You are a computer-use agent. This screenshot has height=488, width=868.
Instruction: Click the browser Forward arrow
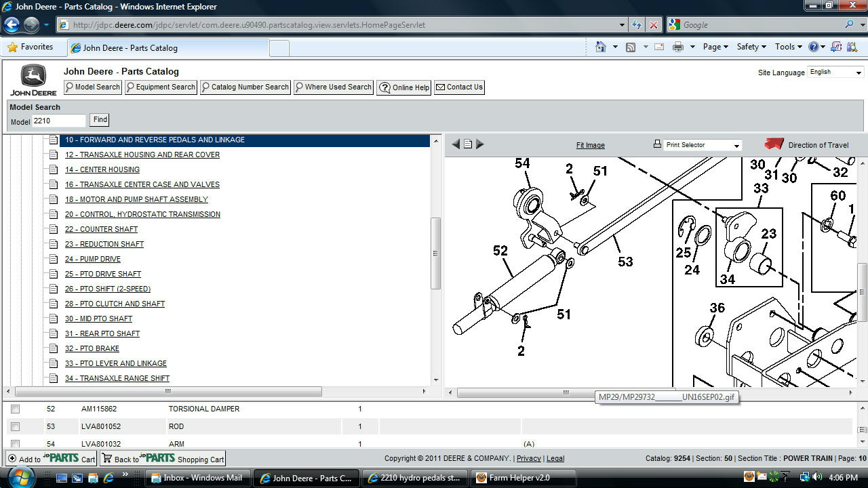pos(31,25)
